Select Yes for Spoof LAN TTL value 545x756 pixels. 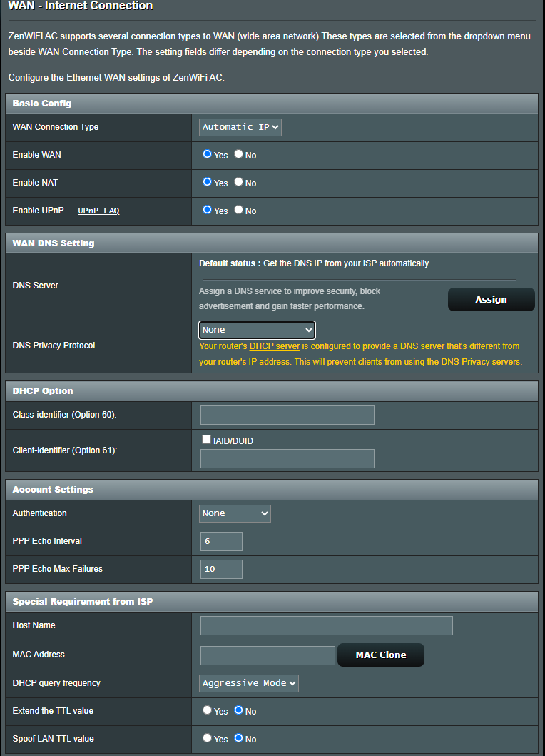pyautogui.click(x=208, y=738)
